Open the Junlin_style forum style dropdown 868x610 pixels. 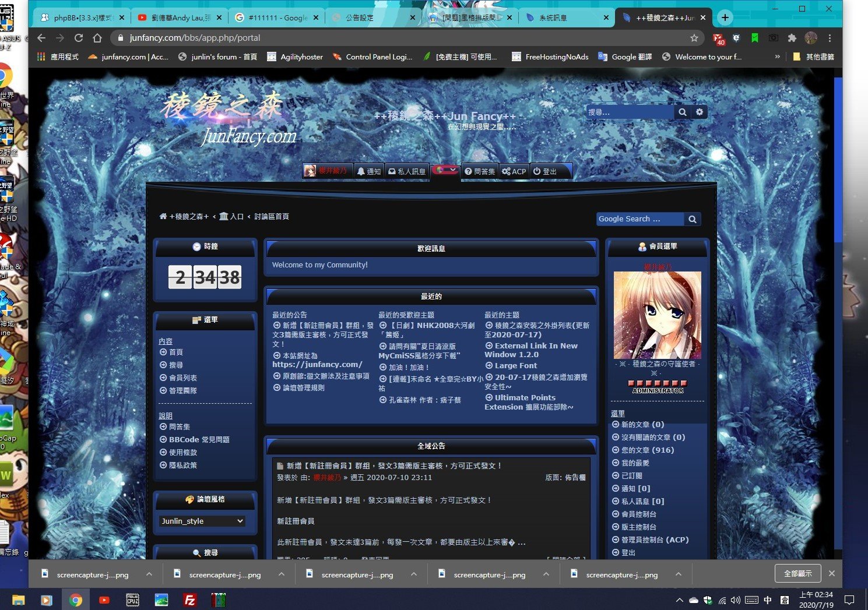pyautogui.click(x=202, y=521)
